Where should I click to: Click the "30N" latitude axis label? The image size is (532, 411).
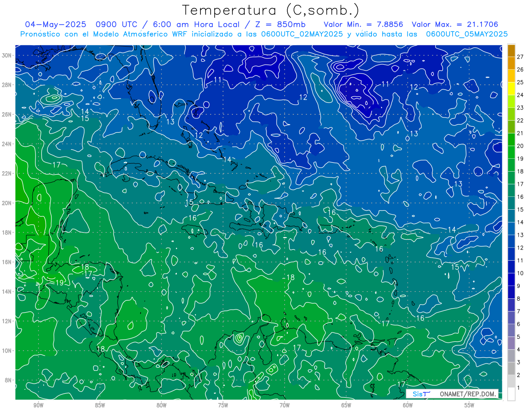click(x=7, y=55)
